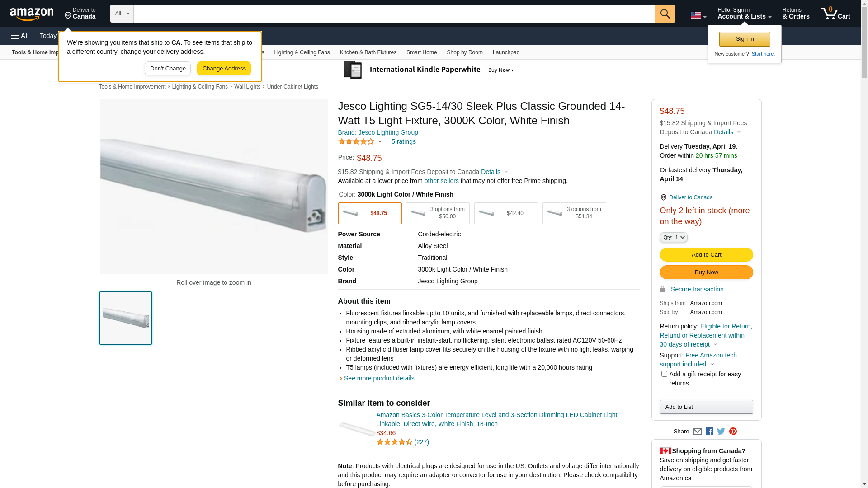Enable the gift receipt checkbox
The width and height of the screenshot is (868, 488).
tap(664, 374)
